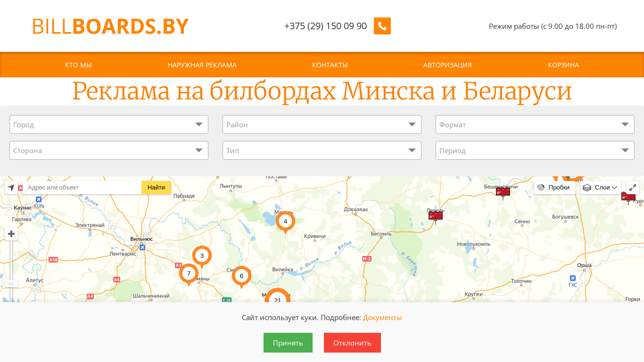Select the red billboard marker near Бешенковичи
Image resolution: width=644 pixels, height=362 pixels.
[503, 193]
